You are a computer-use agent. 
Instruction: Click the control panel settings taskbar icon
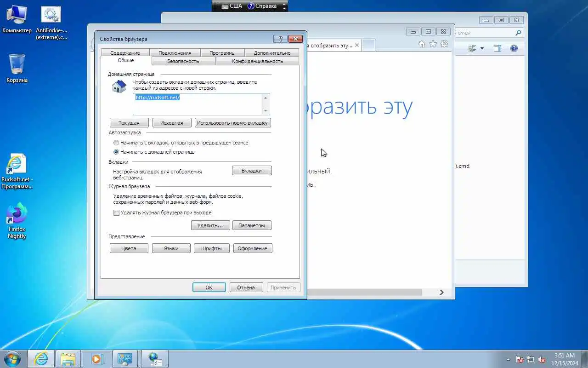pyautogui.click(x=125, y=359)
